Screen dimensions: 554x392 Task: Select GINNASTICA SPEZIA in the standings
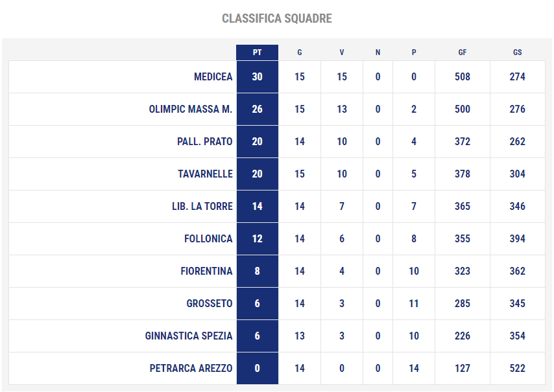[x=189, y=336]
